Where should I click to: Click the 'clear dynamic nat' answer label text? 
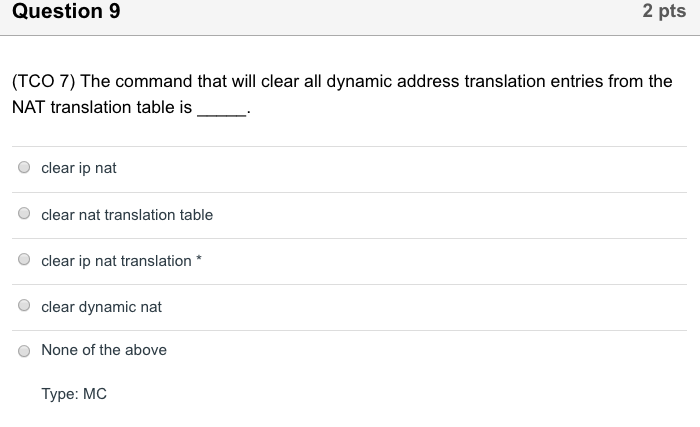point(101,307)
